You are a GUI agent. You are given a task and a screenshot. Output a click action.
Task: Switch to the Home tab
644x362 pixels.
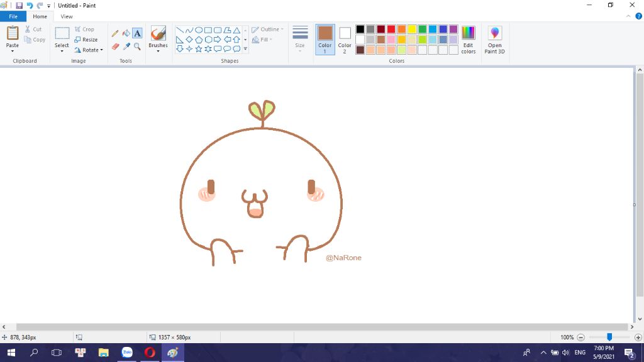[40, 16]
